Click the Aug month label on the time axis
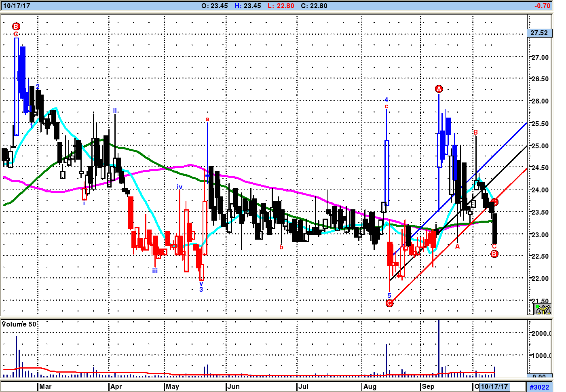Viewport: 566px width, 392px height. [x=370, y=386]
